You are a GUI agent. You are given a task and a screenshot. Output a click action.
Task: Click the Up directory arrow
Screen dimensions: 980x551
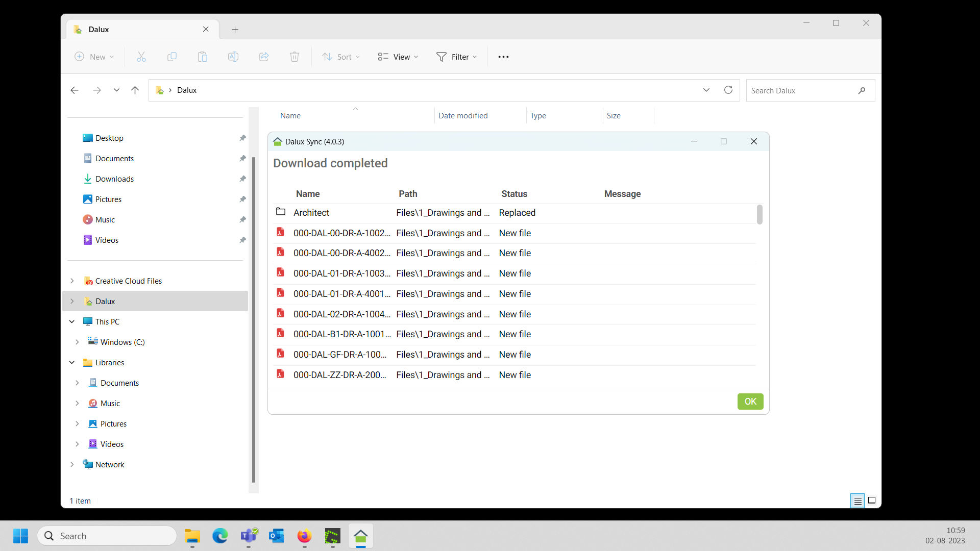point(135,90)
